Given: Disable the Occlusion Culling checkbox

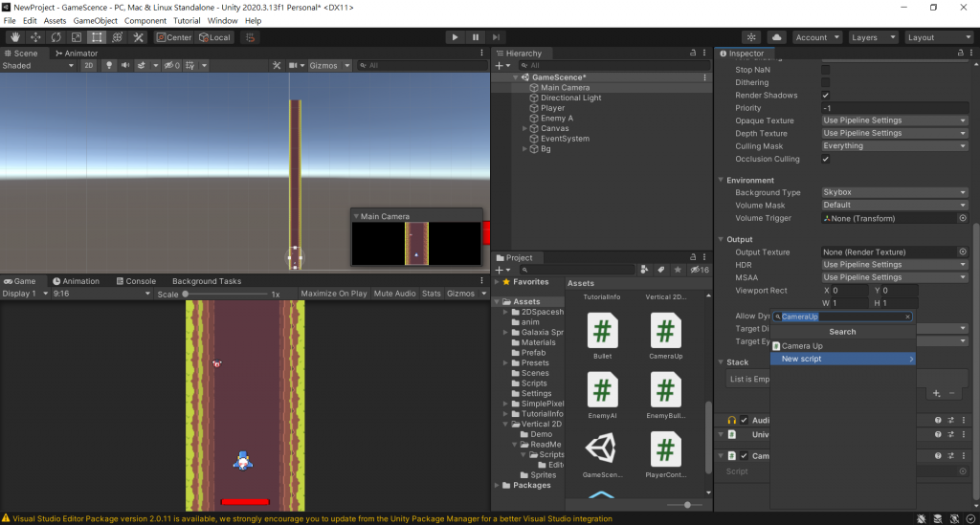Looking at the screenshot, I should (x=826, y=159).
